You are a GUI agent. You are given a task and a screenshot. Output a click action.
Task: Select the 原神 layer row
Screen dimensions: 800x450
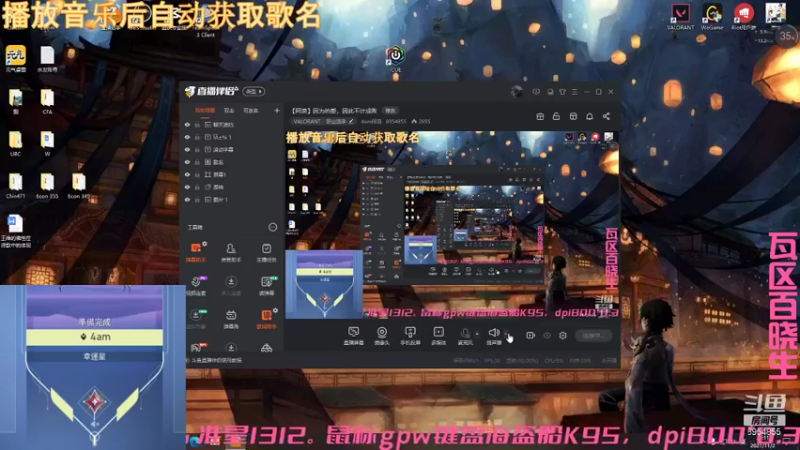coord(232,187)
